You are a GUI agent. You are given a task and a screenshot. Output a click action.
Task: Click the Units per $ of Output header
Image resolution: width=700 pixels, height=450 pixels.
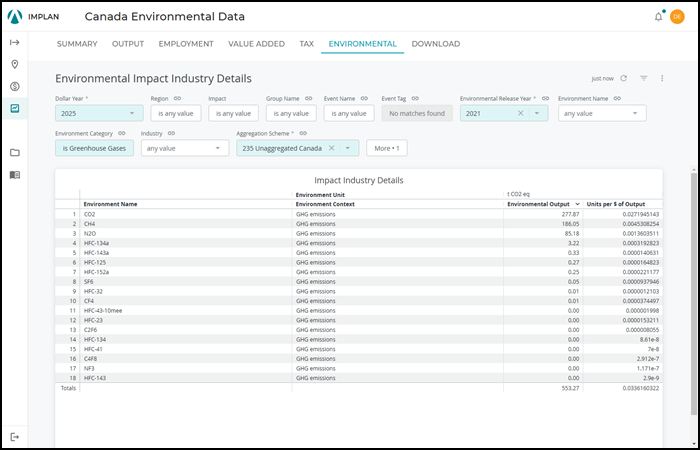(616, 204)
